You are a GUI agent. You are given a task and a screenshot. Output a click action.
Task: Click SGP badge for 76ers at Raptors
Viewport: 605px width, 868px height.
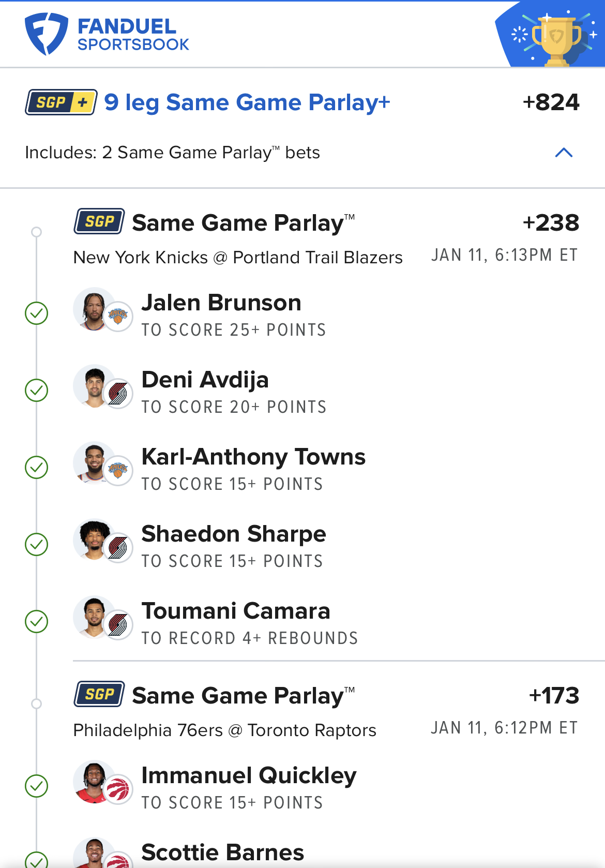(x=99, y=694)
